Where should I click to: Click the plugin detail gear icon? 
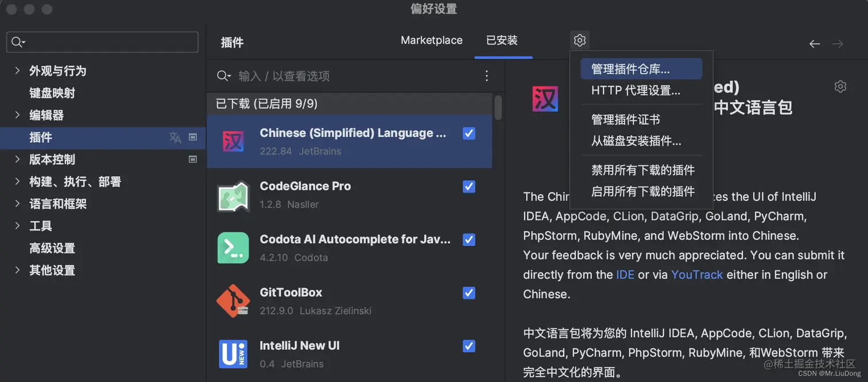[840, 87]
